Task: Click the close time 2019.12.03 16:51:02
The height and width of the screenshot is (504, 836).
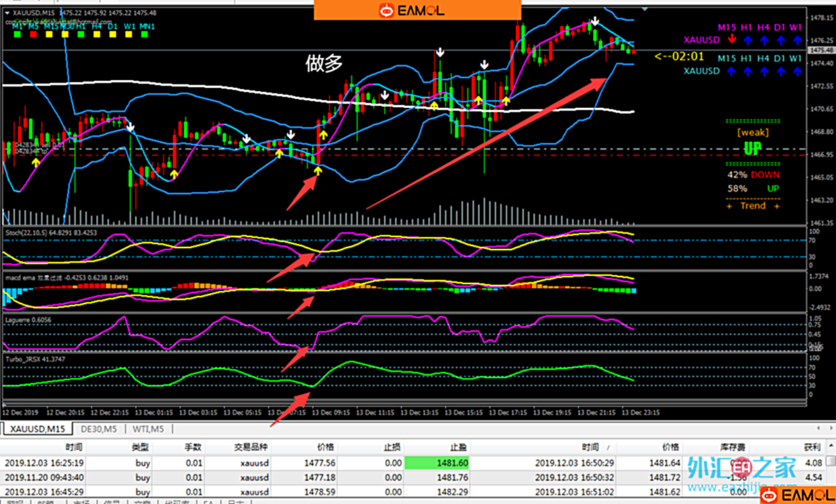Action: pos(575,492)
